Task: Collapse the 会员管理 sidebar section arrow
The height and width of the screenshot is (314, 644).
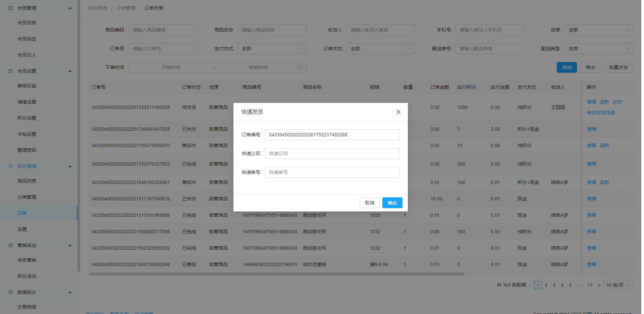Action: pos(70,8)
